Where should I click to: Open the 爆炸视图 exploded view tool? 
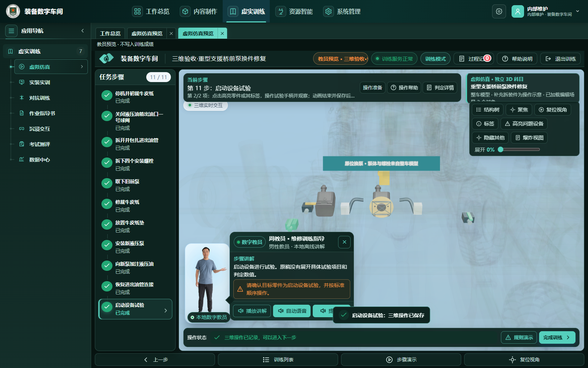[529, 138]
